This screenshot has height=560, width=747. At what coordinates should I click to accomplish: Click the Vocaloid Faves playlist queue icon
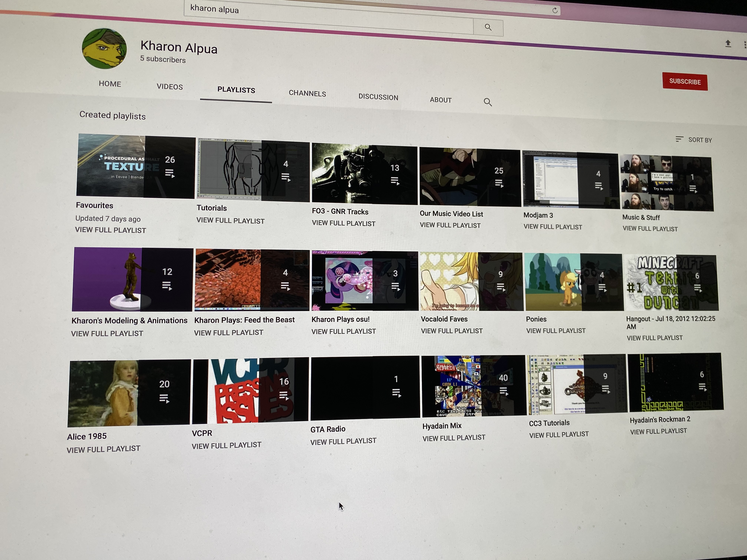pyautogui.click(x=501, y=287)
